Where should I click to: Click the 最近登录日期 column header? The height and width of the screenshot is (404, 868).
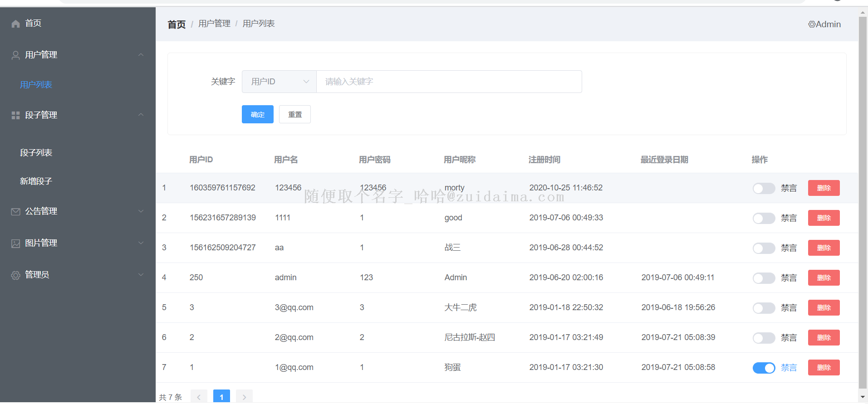pos(664,160)
